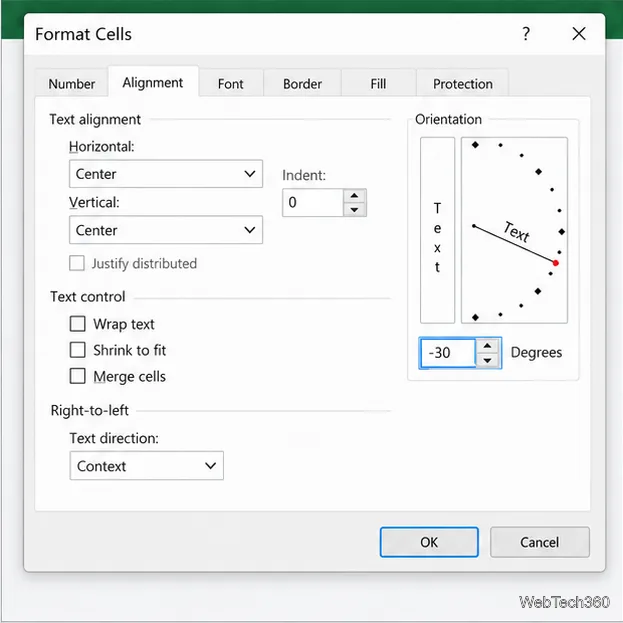Click the Degrees label
This screenshot has height=623, width=623.
[x=536, y=352]
